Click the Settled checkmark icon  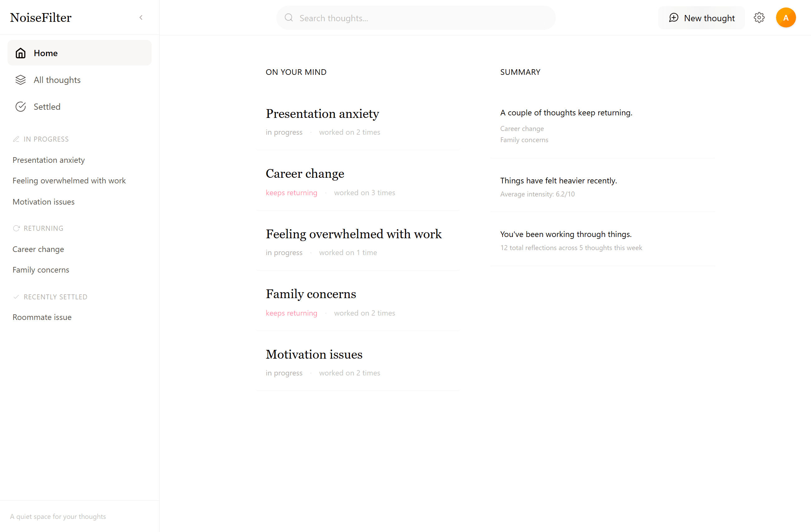[x=21, y=106]
